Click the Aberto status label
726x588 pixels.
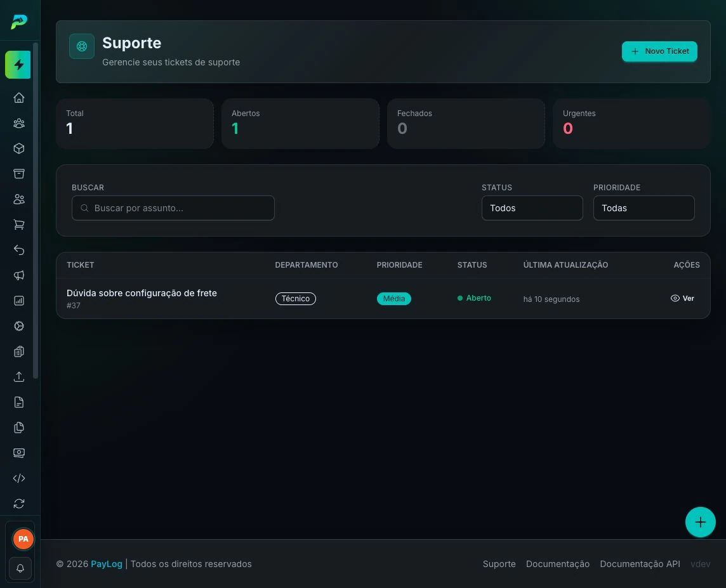tap(474, 298)
